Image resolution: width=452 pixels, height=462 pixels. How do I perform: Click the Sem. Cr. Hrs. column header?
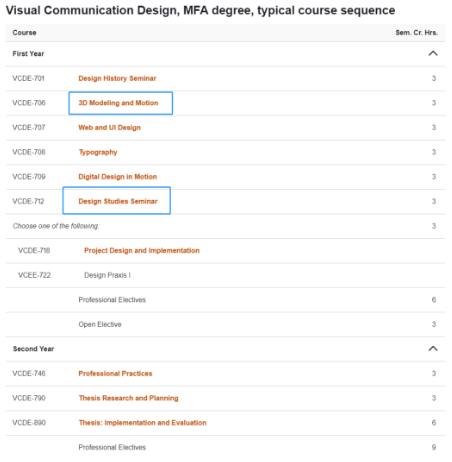[416, 33]
